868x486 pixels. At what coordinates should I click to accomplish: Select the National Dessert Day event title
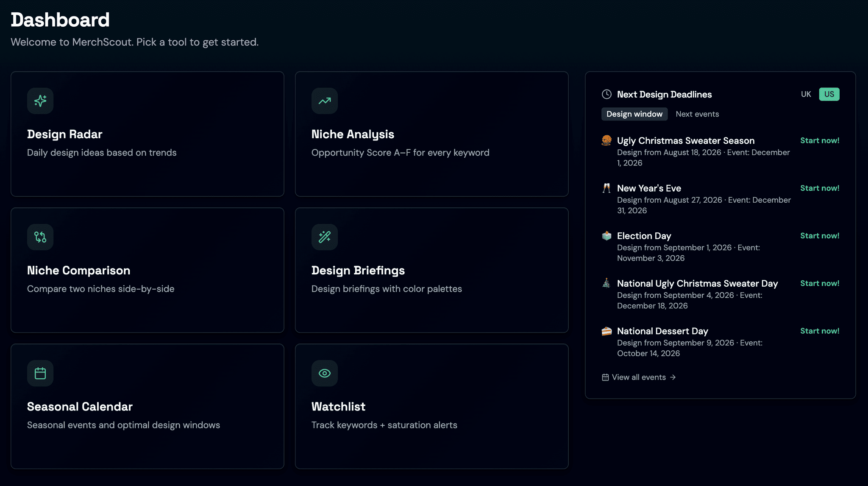662,331
